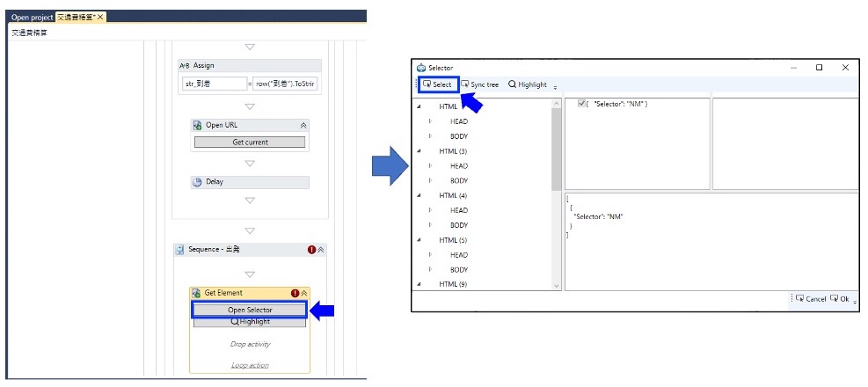The width and height of the screenshot is (868, 387).
Task: Click the Select tool in Selector toolbar
Action: pos(438,84)
